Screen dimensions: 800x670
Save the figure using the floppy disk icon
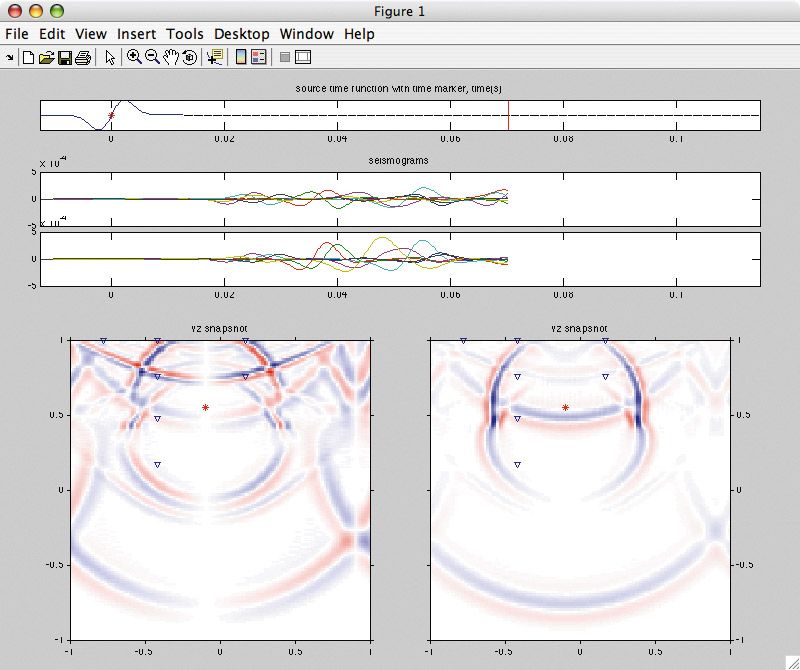(x=64, y=57)
